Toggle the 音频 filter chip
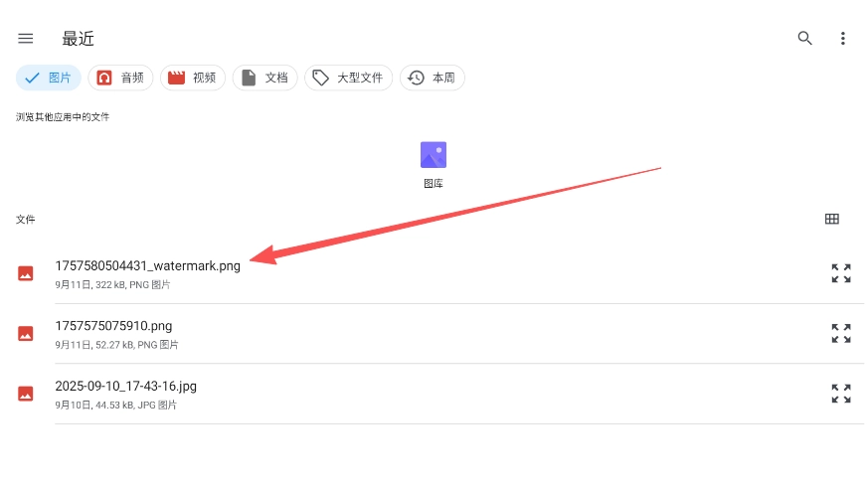868x489 pixels. point(120,78)
